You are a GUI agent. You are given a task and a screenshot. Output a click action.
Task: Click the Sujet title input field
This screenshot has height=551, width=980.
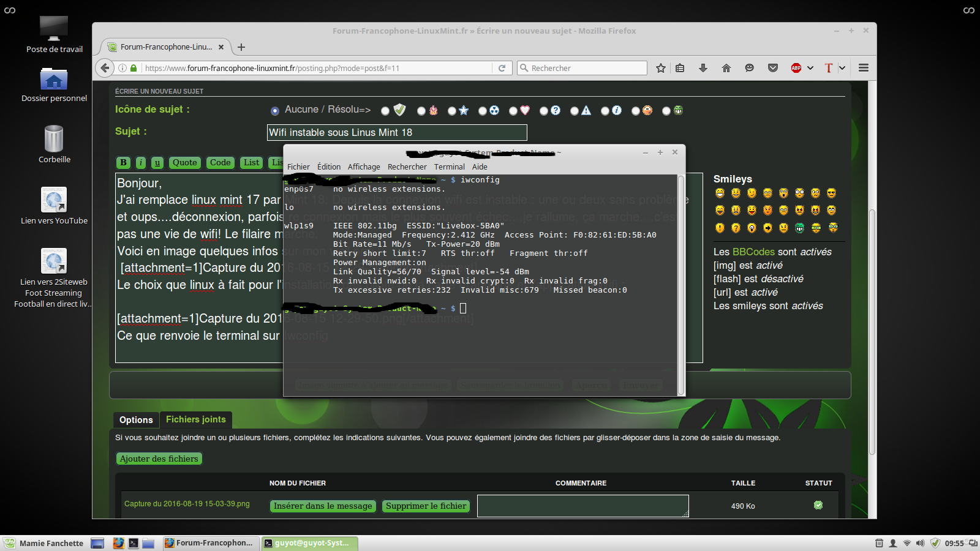tap(397, 132)
